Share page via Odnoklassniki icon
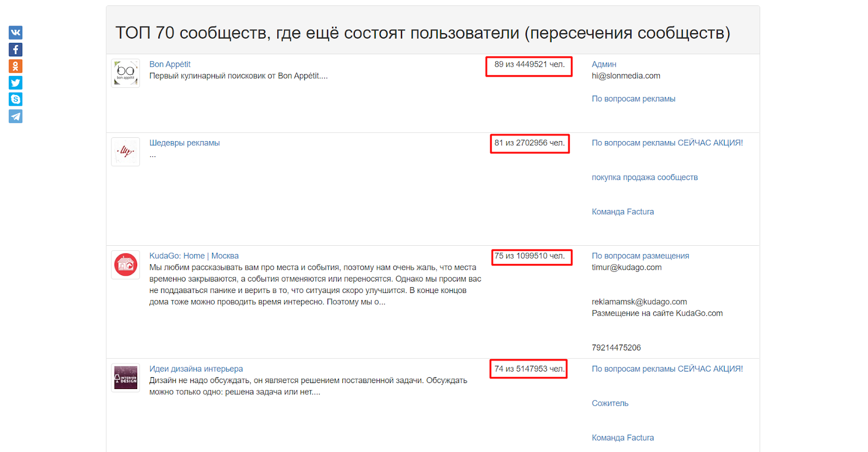Viewport: 868px width, 452px height. (x=15, y=66)
